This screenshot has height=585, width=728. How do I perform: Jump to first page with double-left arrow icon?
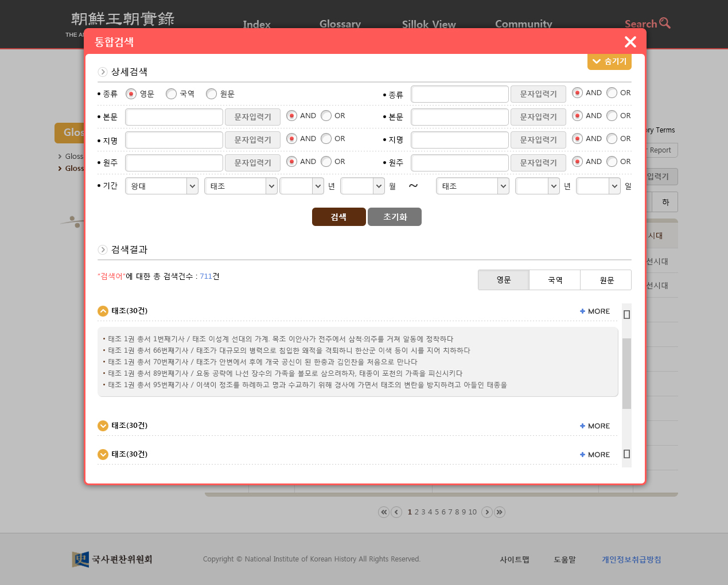coord(384,512)
